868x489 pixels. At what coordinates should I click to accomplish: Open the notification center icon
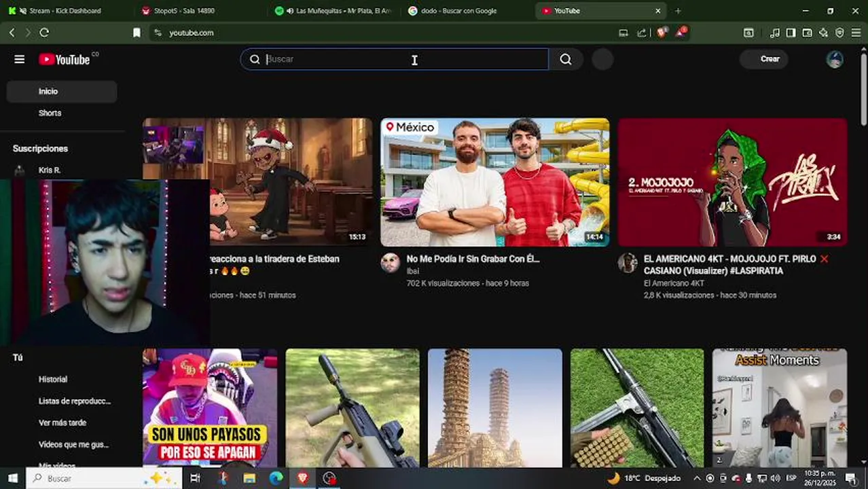pyautogui.click(x=851, y=478)
